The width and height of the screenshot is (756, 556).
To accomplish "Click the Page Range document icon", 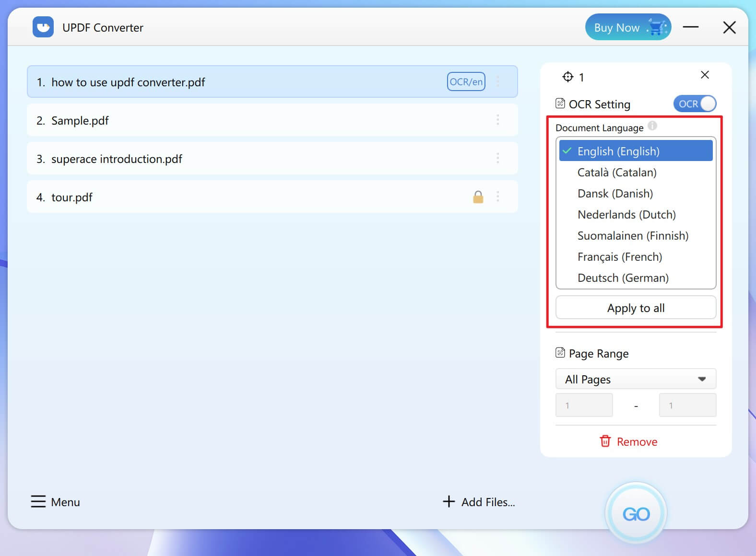I will (x=560, y=353).
